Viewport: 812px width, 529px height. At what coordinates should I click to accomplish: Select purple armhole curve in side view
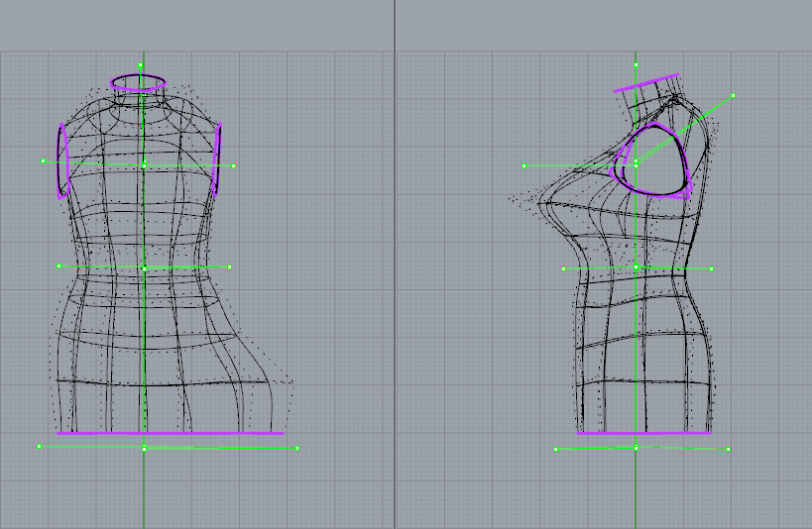pyautogui.click(x=652, y=160)
